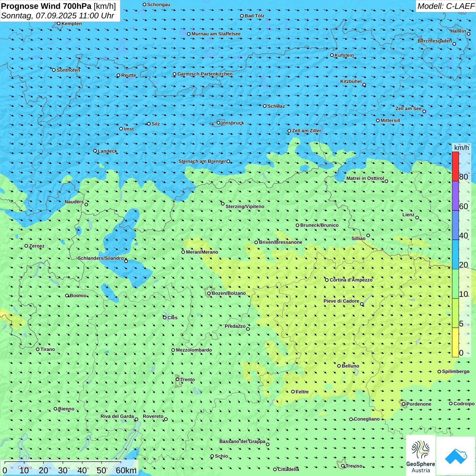Select the 'Brixen/Bressanone' map label
This screenshot has width=476, height=476.
point(280,242)
